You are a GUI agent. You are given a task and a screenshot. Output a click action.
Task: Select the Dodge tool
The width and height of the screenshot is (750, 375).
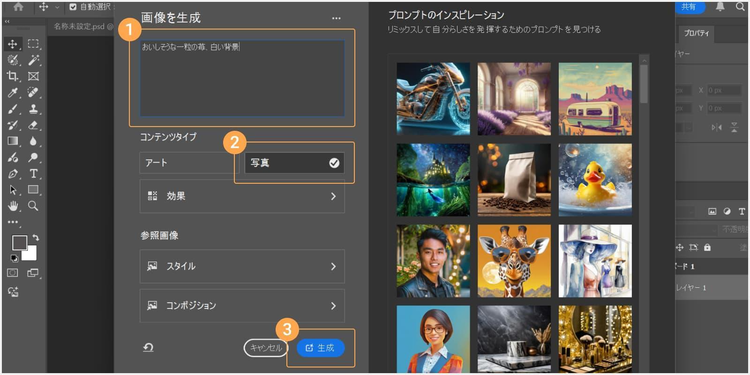33,157
